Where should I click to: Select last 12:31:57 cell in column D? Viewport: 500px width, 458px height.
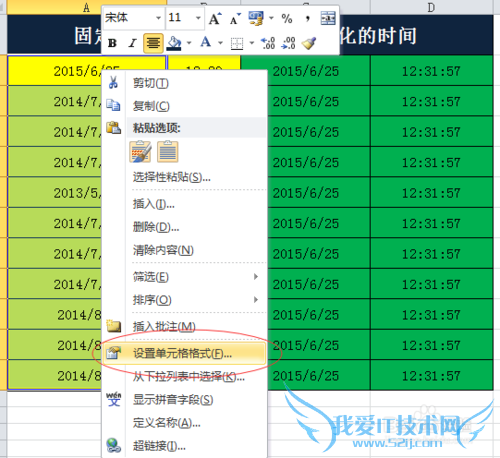(431, 376)
